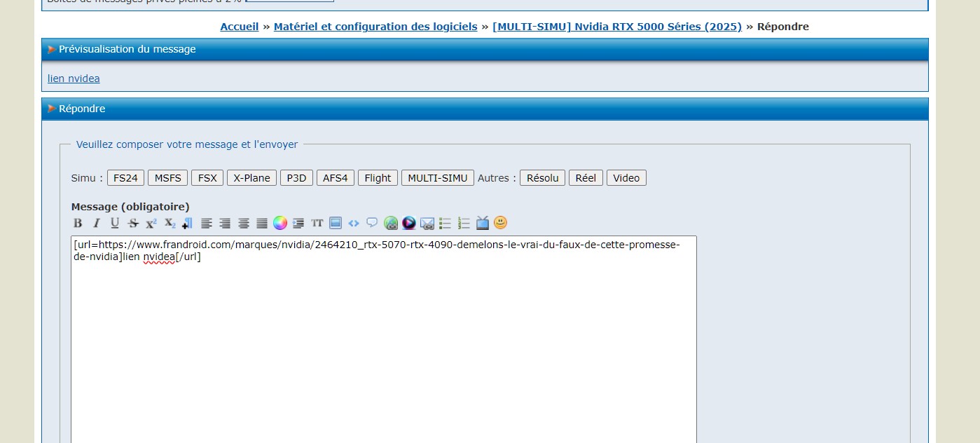The width and height of the screenshot is (980, 443).
Task: Click the MSFS simulator tag button
Action: pyautogui.click(x=168, y=178)
